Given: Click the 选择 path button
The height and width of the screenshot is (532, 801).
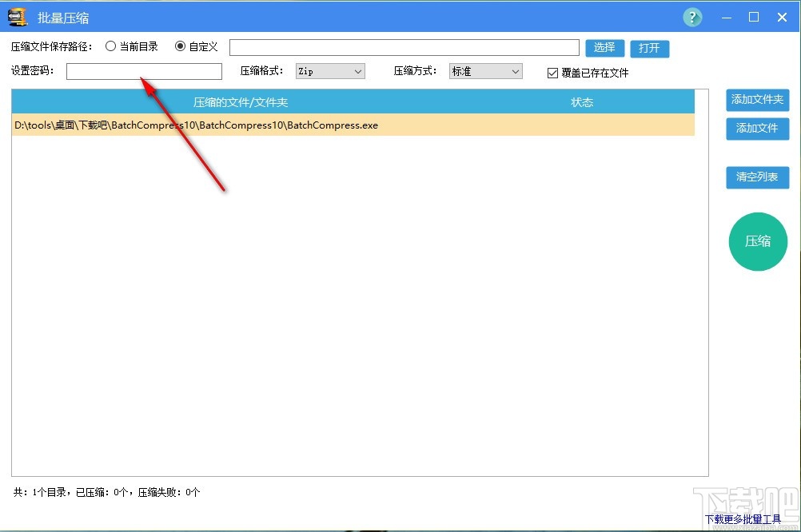Looking at the screenshot, I should (x=604, y=48).
